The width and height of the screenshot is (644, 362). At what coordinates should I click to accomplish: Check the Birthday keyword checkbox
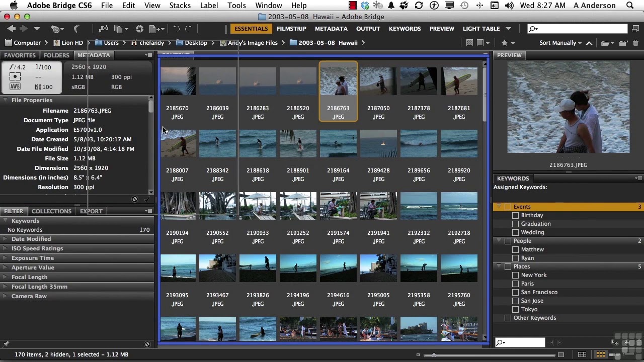pos(515,215)
